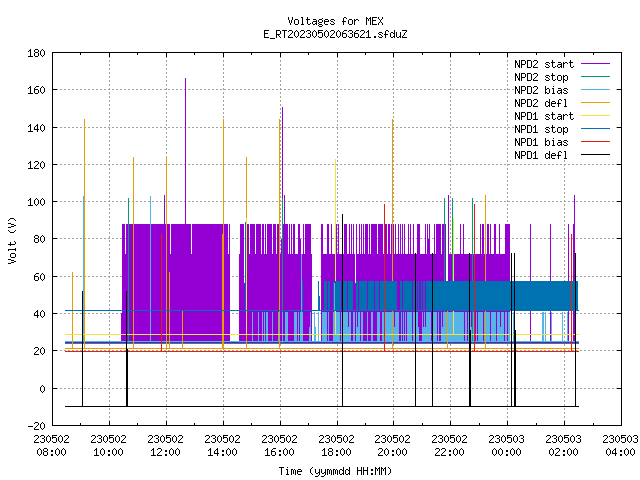Click the 120 y-axis tick label
640x480 pixels.
click(36, 165)
